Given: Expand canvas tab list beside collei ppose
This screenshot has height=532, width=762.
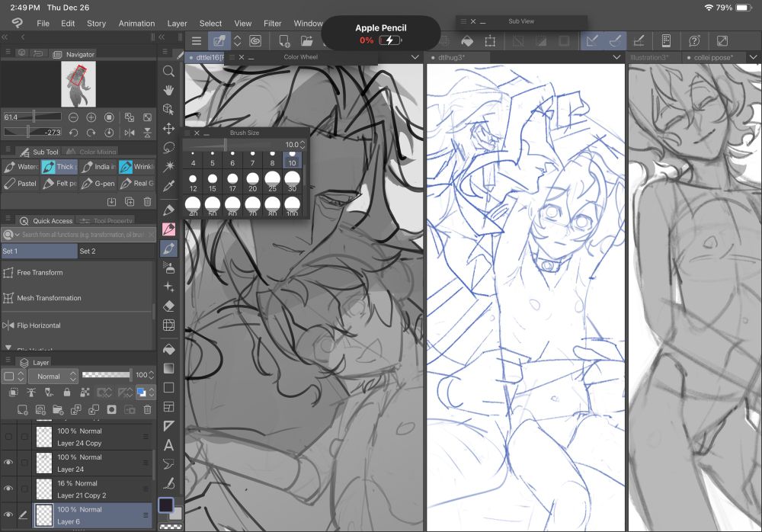Looking at the screenshot, I should coord(754,57).
